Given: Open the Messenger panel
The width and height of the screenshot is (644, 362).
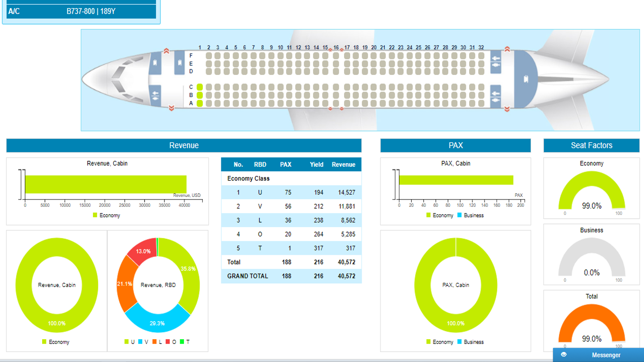Looking at the screenshot, I should 607,354.
